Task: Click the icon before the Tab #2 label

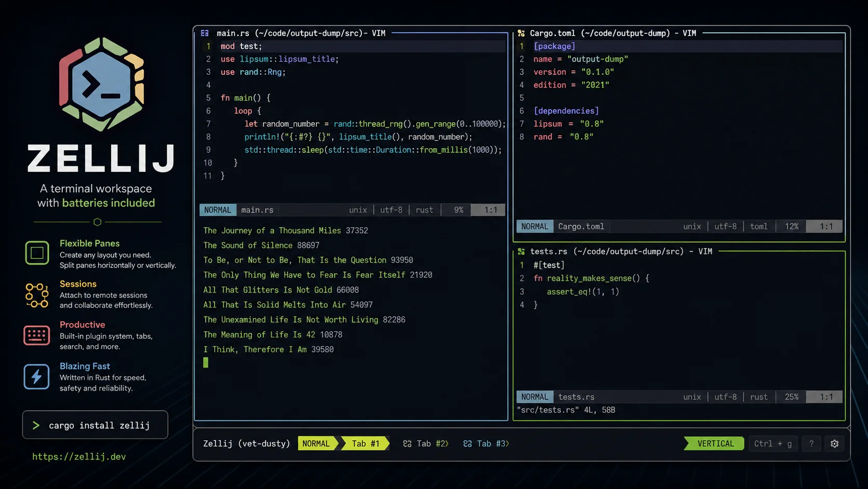Action: [x=408, y=444]
